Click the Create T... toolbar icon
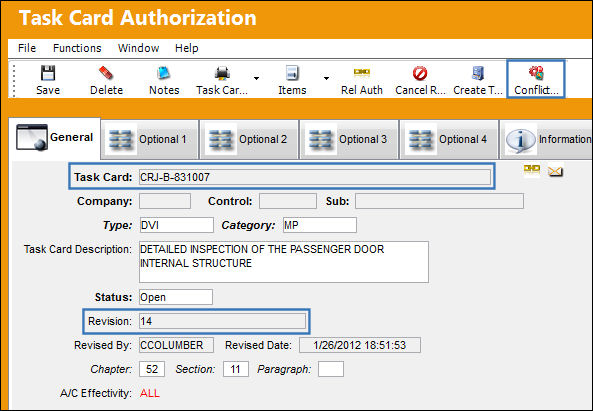Viewport: 593px width, 411px height. [x=478, y=73]
